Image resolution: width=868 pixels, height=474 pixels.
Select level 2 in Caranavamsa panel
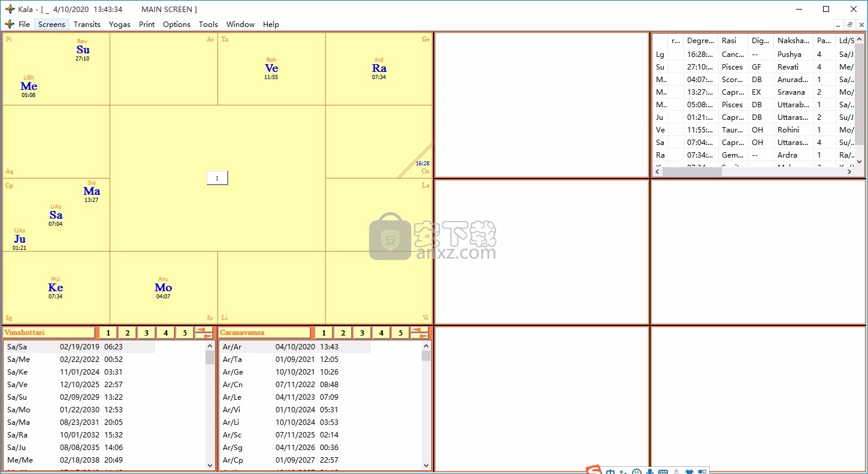pos(343,333)
